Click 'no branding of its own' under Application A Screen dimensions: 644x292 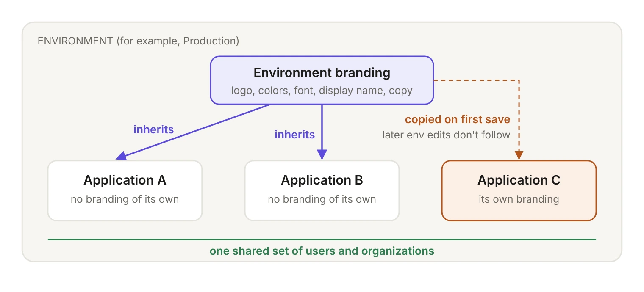(125, 199)
